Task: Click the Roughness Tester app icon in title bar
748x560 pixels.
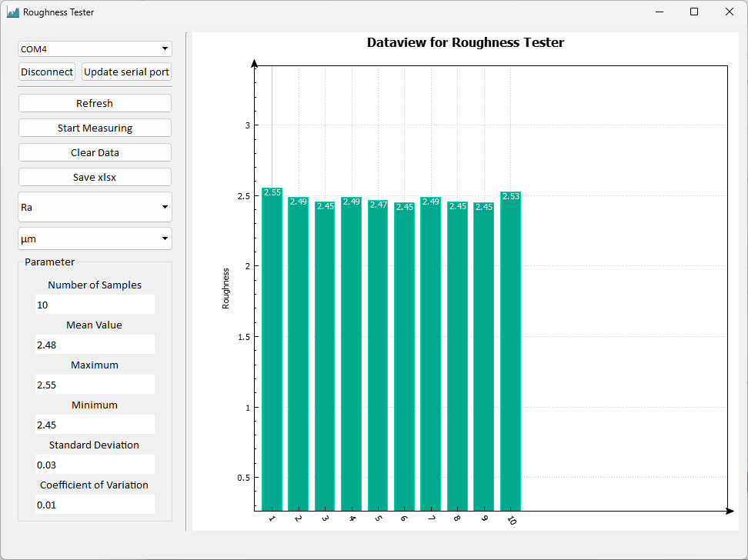Action: coord(13,12)
